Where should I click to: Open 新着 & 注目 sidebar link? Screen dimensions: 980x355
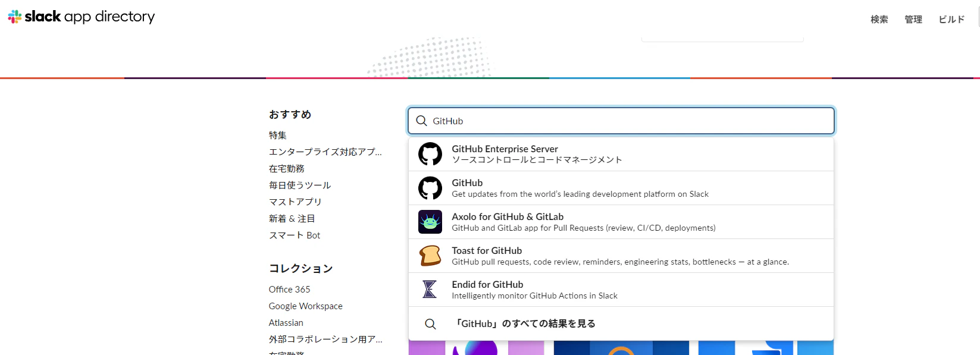click(x=292, y=218)
